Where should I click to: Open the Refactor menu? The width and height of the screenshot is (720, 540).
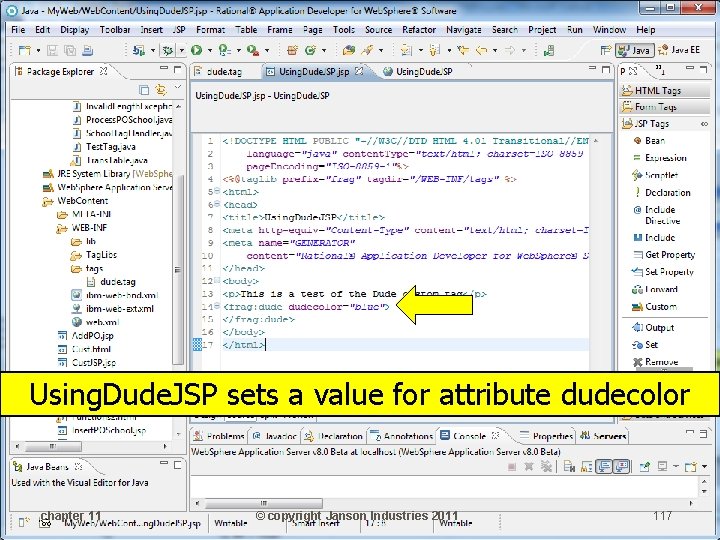click(419, 30)
